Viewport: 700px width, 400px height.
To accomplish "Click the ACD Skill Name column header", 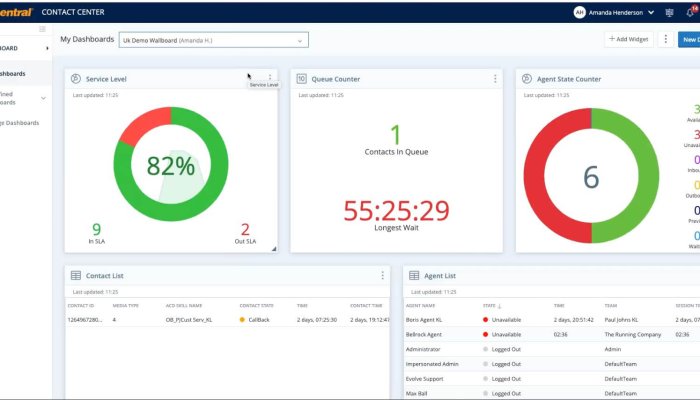I will click(184, 306).
